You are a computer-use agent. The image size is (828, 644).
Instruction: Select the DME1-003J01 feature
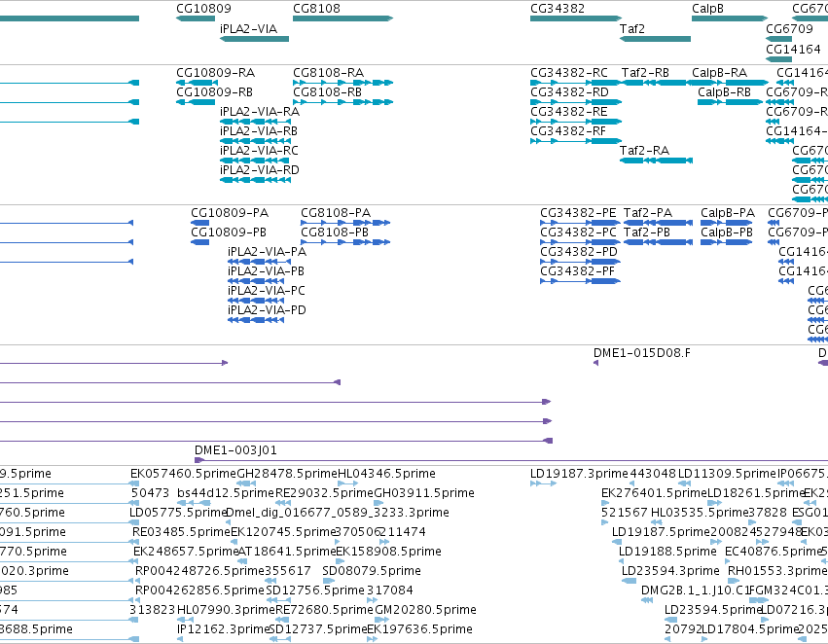click(x=511, y=460)
